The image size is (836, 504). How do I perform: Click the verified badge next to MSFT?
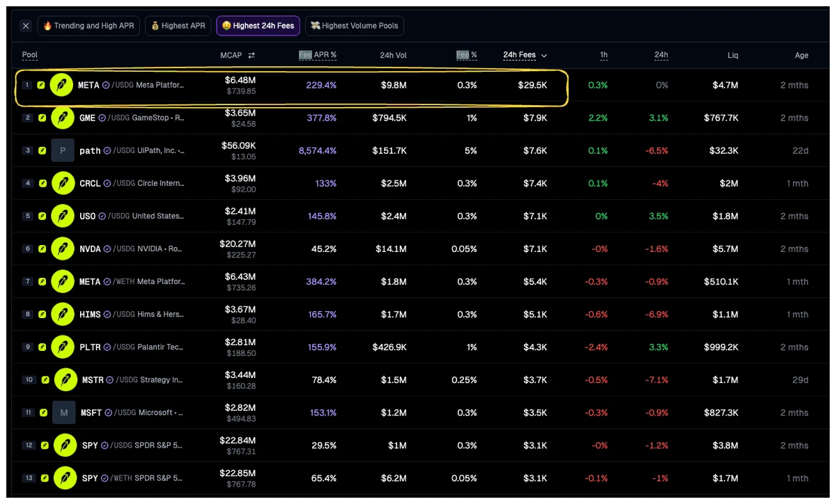click(108, 412)
